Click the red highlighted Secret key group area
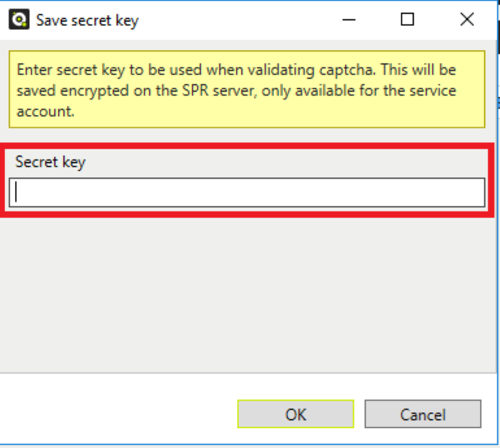Viewport: 500px width, 448px height. (247, 180)
